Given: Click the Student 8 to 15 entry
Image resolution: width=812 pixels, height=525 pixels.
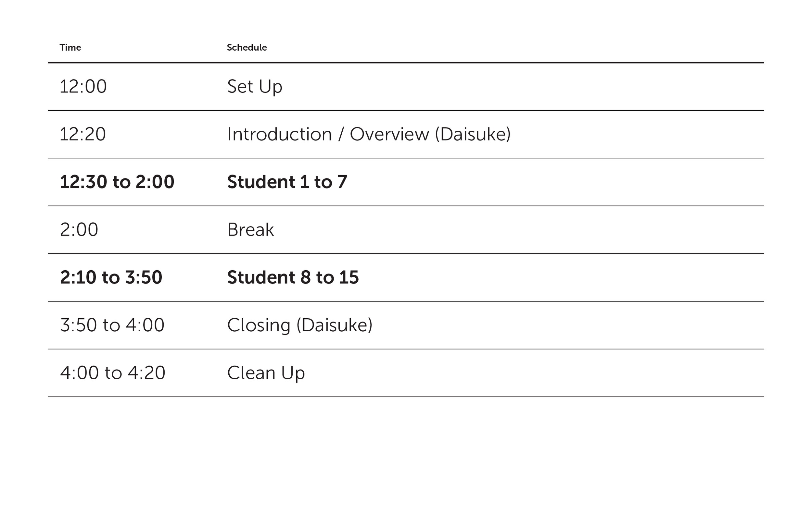Looking at the screenshot, I should (293, 277).
